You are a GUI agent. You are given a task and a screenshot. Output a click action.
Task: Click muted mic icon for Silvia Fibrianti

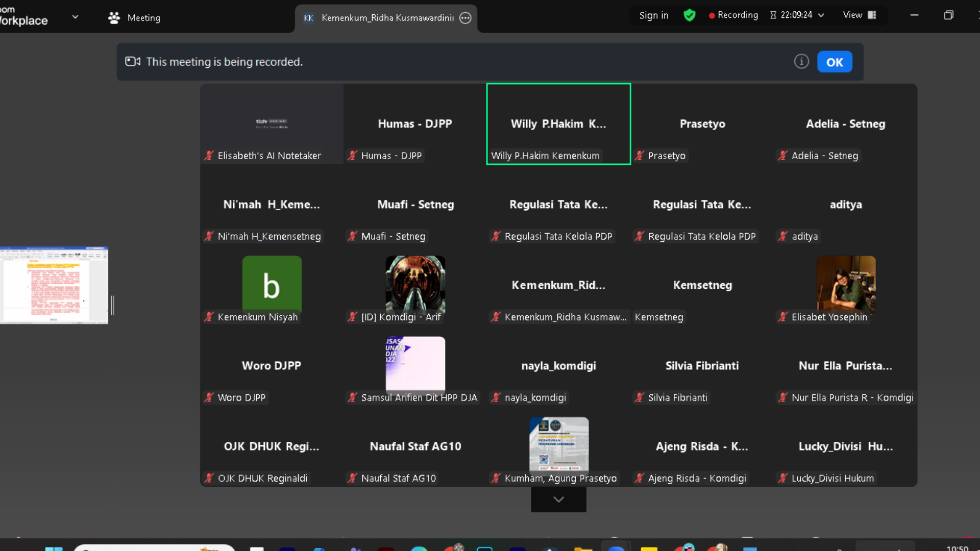tap(639, 397)
